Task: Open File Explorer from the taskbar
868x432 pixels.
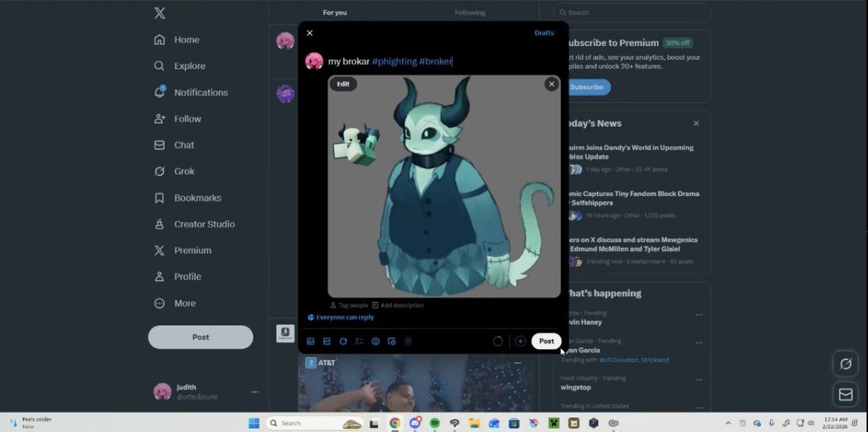Action: (475, 423)
